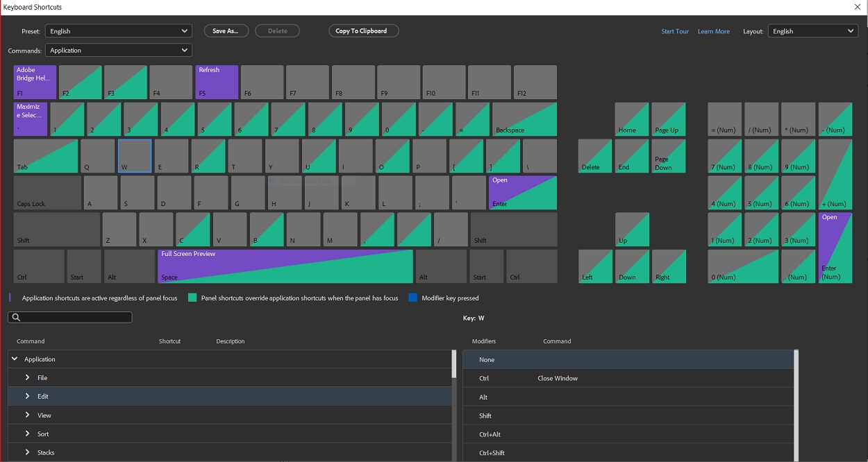Click inside the shortcut search field

(69, 317)
